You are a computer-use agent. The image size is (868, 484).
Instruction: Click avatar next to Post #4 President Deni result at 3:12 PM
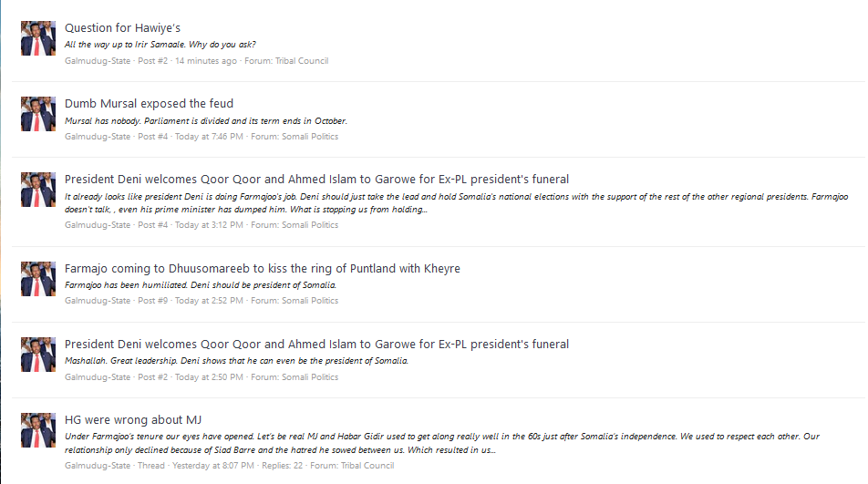tap(38, 190)
